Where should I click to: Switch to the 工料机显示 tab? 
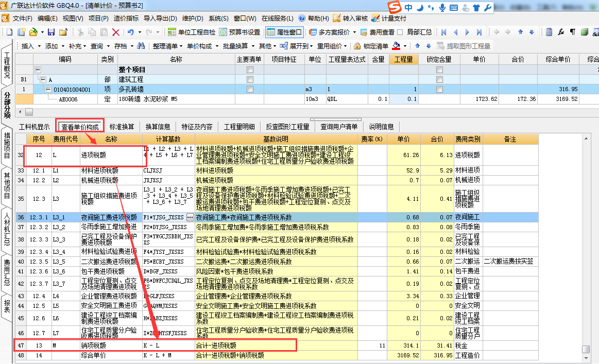point(35,127)
